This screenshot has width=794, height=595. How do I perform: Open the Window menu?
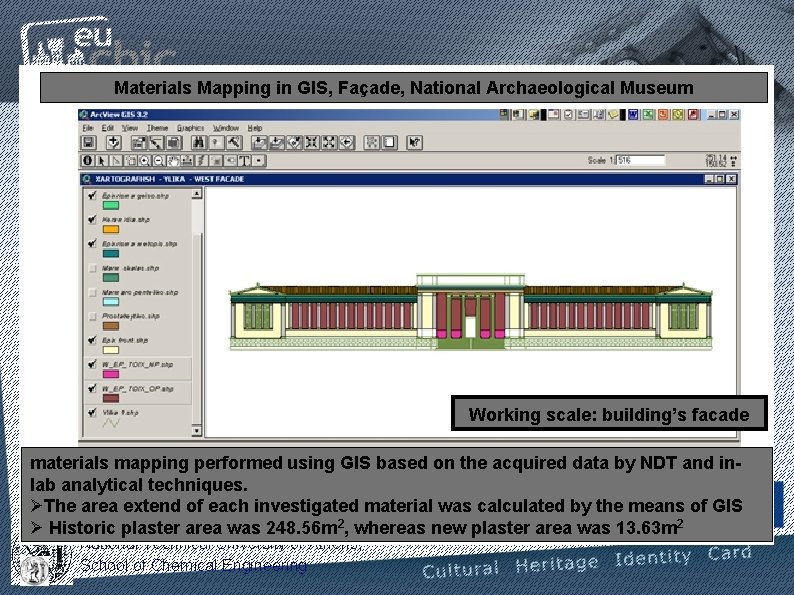click(225, 128)
